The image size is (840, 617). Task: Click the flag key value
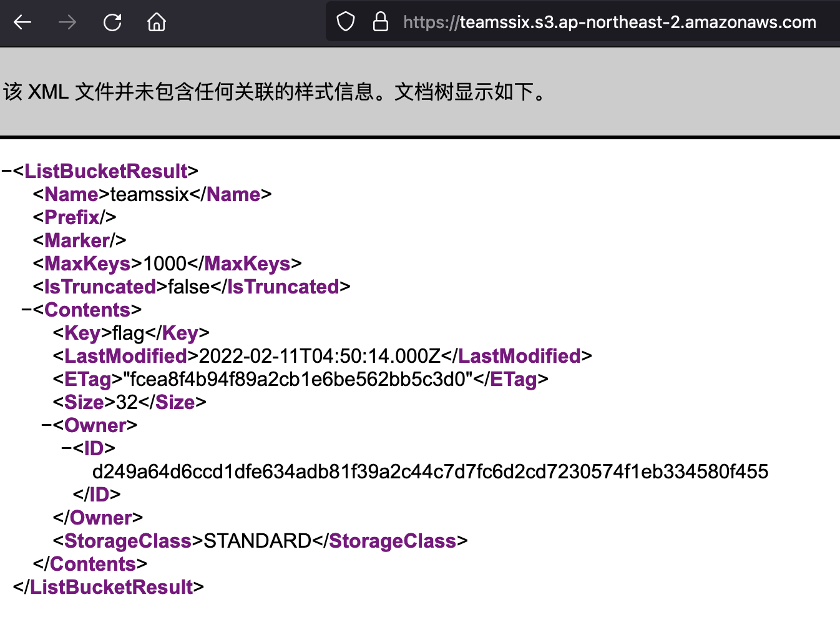point(129,333)
